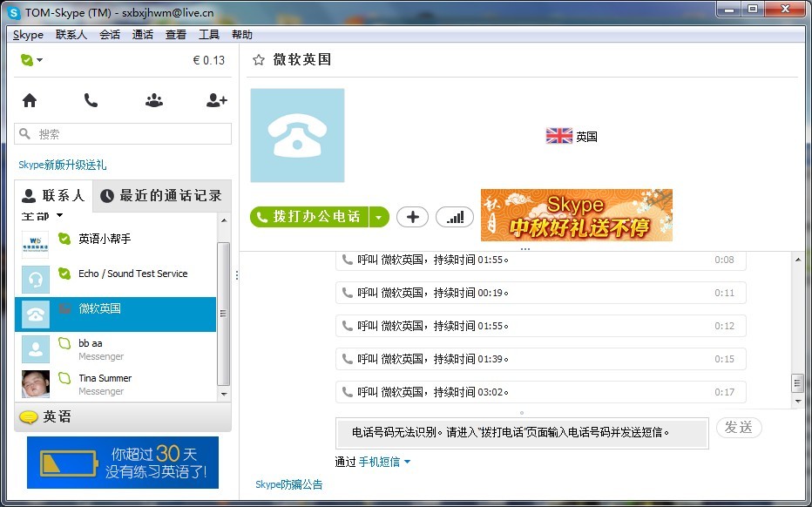The width and height of the screenshot is (812, 507).
Task: Click the 拨打办公电话 green call button
Action: click(309, 217)
